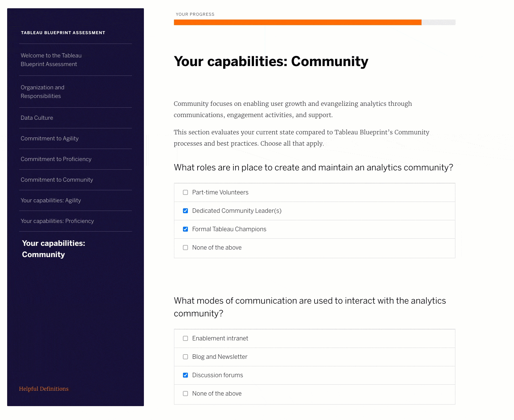
Task: Select None of the above for roles
Action: click(x=185, y=248)
